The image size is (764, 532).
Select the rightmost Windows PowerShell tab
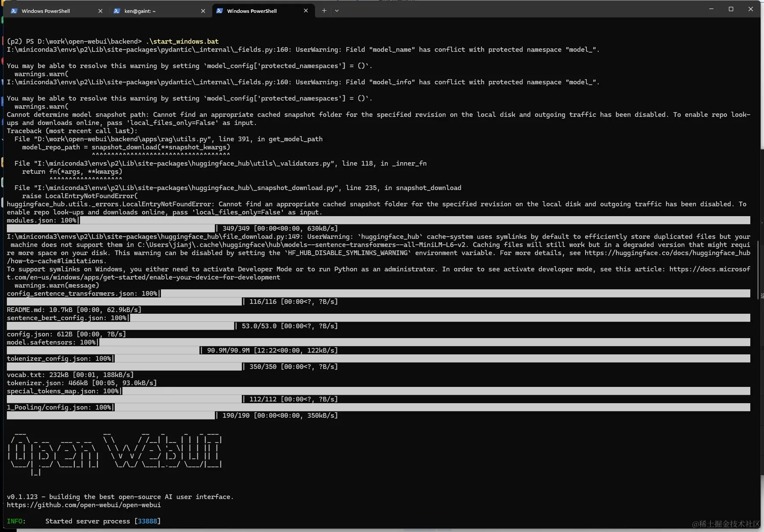[253, 11]
